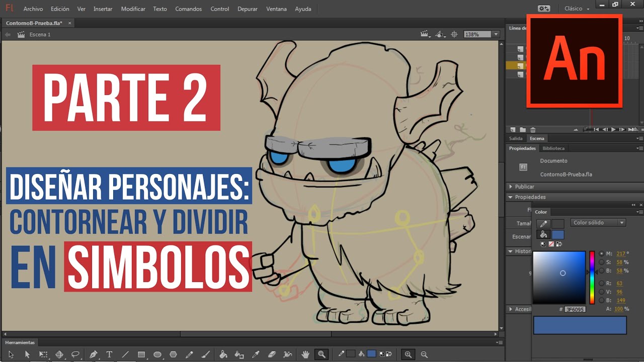Select the Zoom tool in Herramientas
644x362 pixels.
pos(321,354)
